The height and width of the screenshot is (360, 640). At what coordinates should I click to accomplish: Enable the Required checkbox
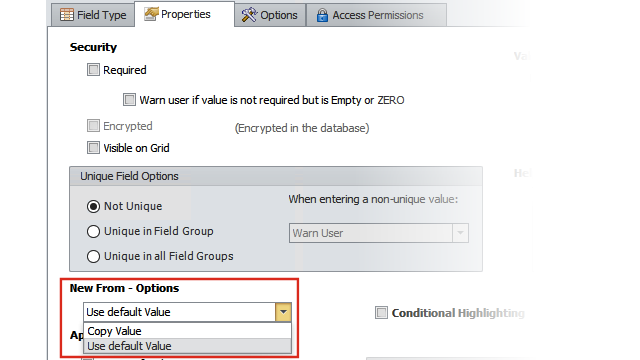[x=93, y=70]
